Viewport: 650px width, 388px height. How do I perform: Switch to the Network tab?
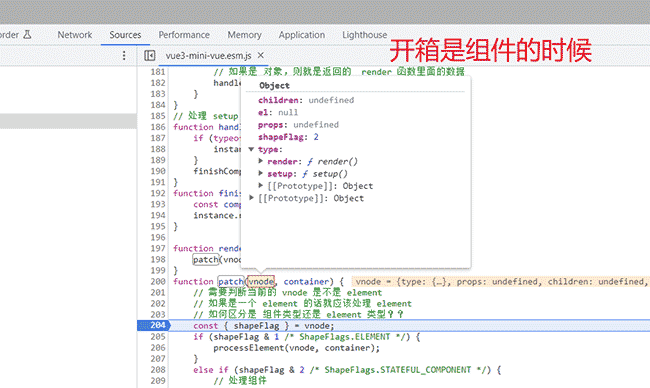(x=75, y=35)
